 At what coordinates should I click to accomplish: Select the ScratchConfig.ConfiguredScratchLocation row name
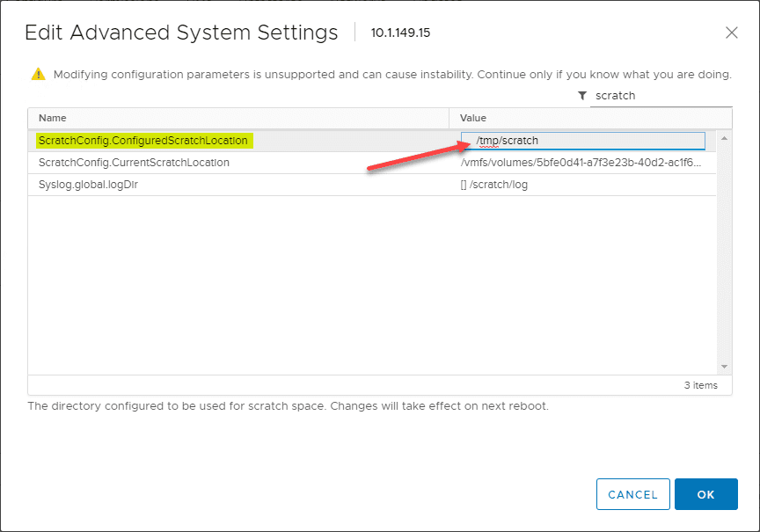pos(143,141)
